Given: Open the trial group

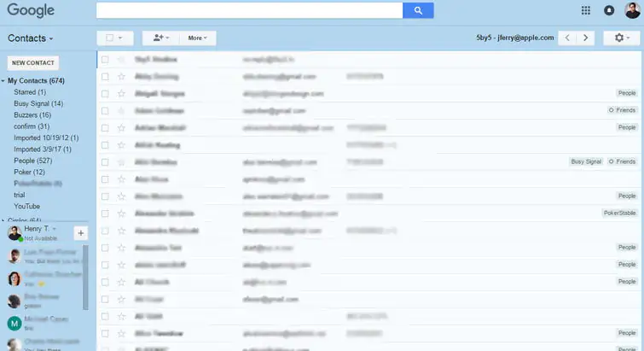Looking at the screenshot, I should (20, 195).
